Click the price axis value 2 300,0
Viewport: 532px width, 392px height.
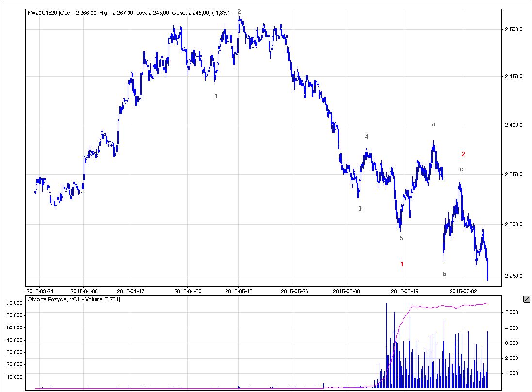(x=514, y=224)
